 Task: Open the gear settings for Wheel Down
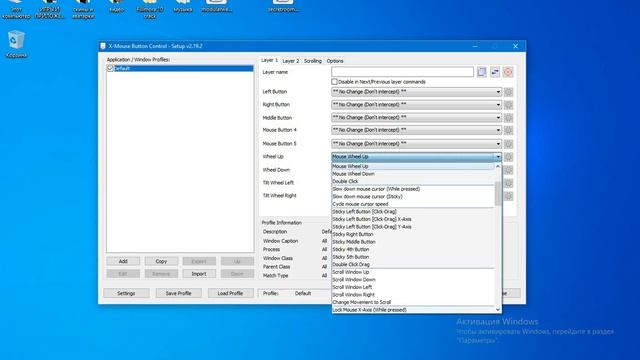tap(508, 170)
